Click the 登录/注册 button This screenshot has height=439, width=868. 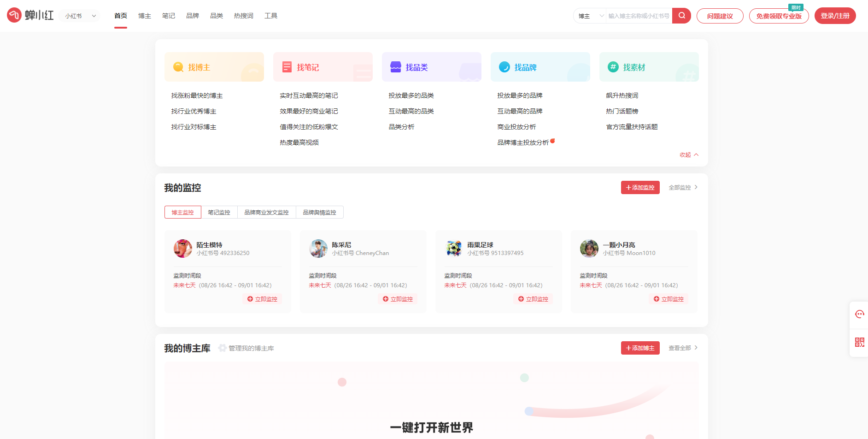pyautogui.click(x=835, y=16)
